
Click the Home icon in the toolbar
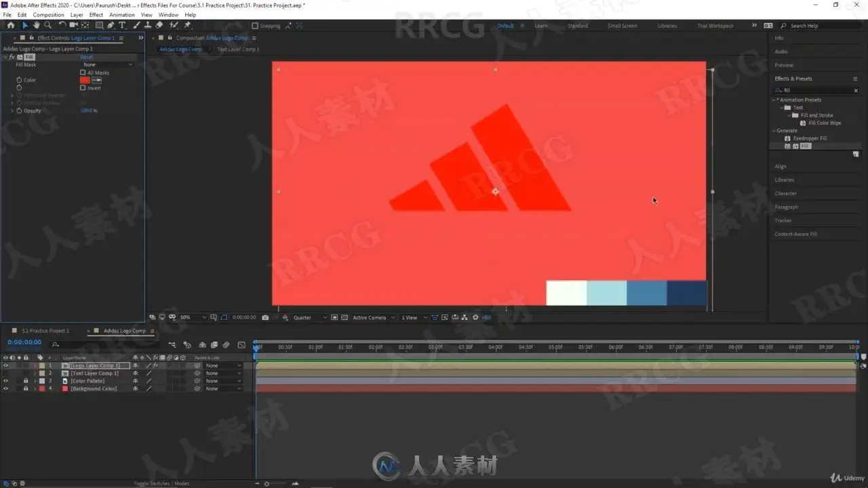(x=10, y=26)
